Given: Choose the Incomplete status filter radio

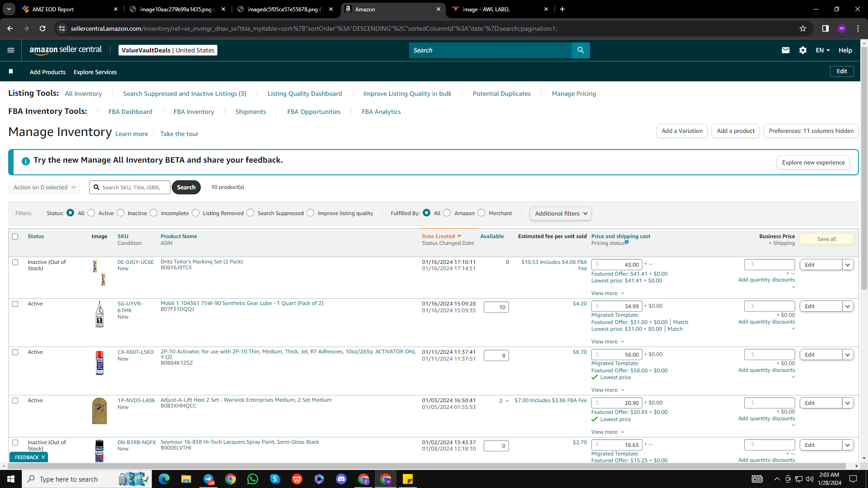Looking at the screenshot, I should (x=154, y=213).
